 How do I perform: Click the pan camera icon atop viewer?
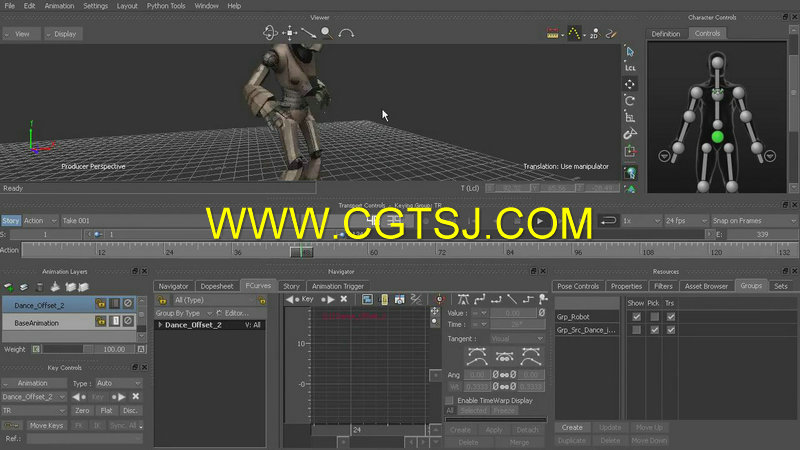pos(290,33)
